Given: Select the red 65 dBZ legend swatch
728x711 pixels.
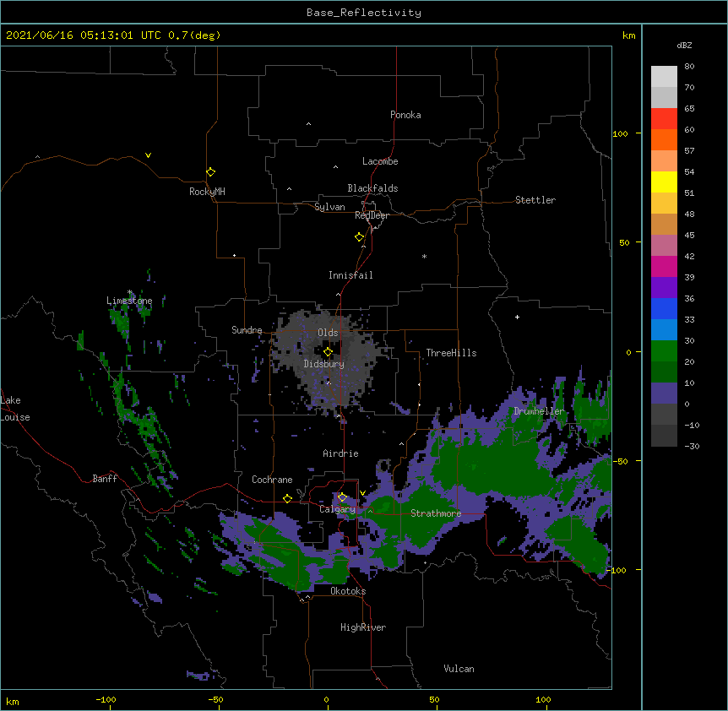Looking at the screenshot, I should click(x=664, y=118).
